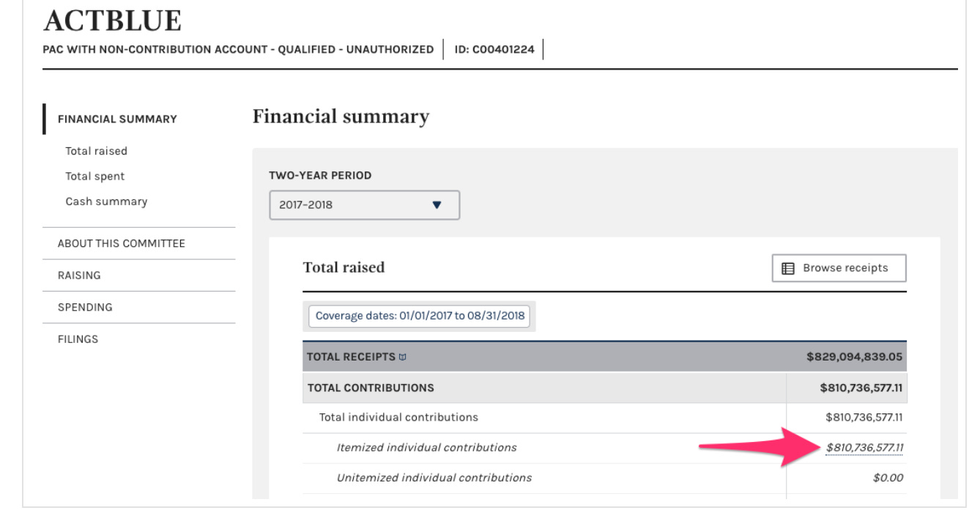Click the Total individual contributions row label

pyautogui.click(x=398, y=418)
